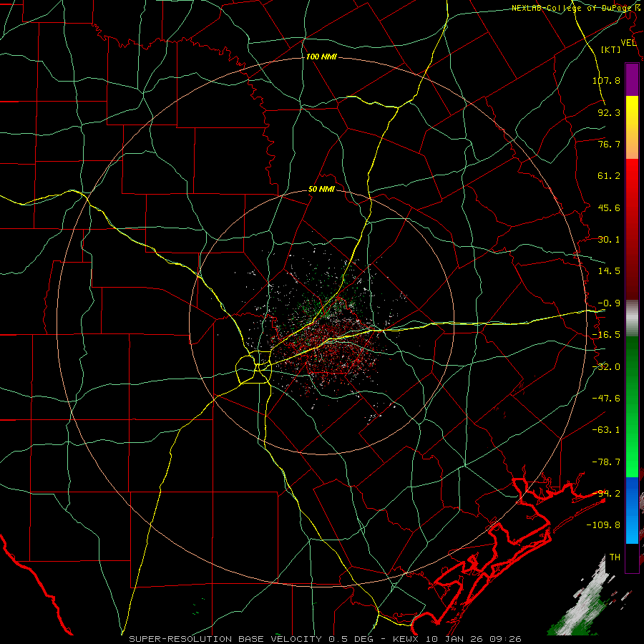Click the 107.8 value on velocity scale
This screenshot has height=644, width=644.
coord(606,80)
